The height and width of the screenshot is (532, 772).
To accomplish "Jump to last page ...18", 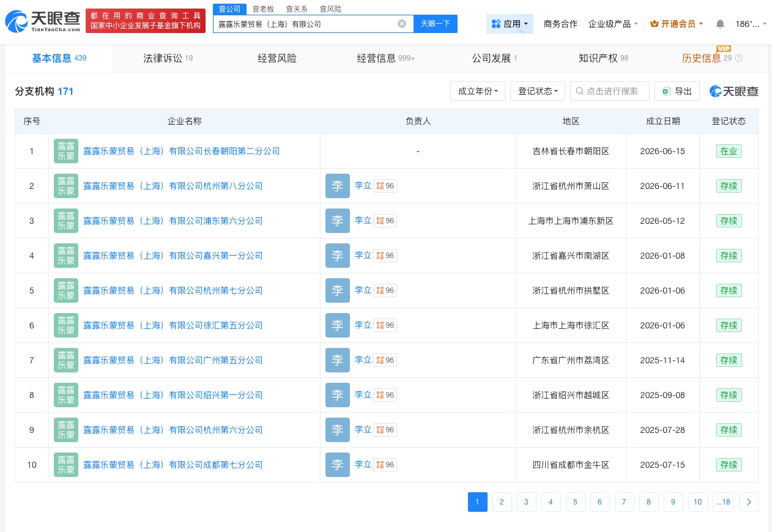I will [723, 502].
